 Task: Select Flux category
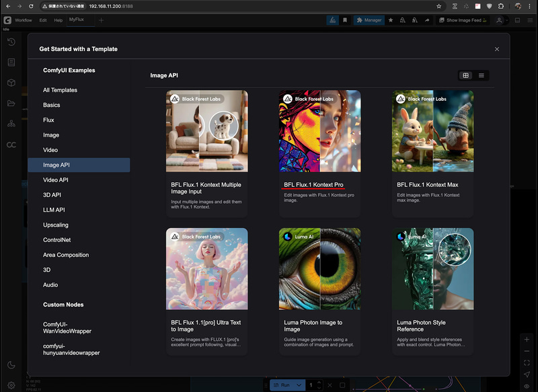coord(79,120)
